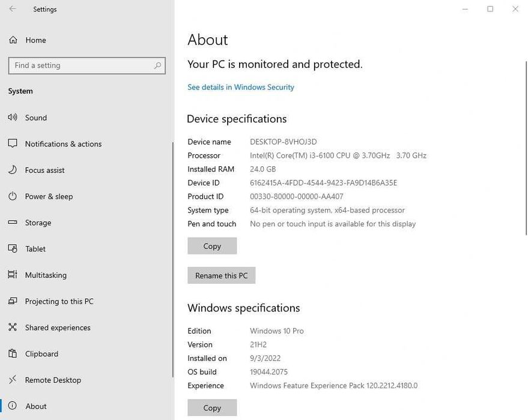Close the Settings window
Viewport: 528px width, 420px height.
click(x=515, y=9)
